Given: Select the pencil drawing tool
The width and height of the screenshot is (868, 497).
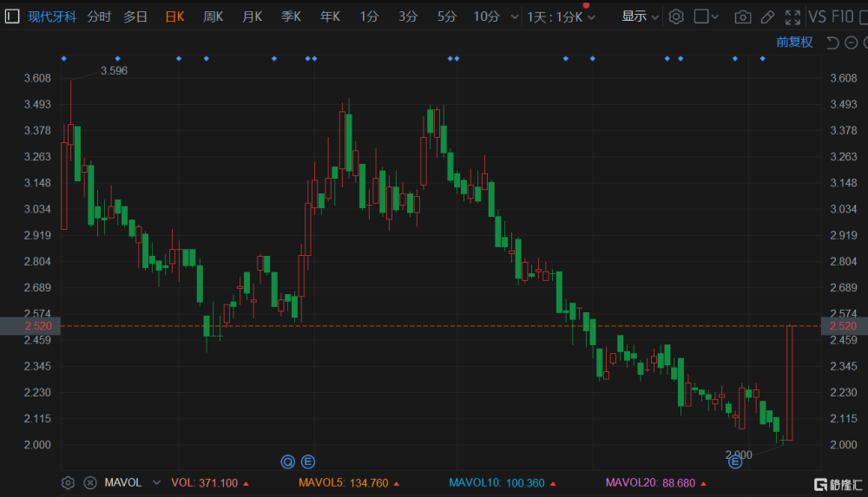Looking at the screenshot, I should point(768,17).
